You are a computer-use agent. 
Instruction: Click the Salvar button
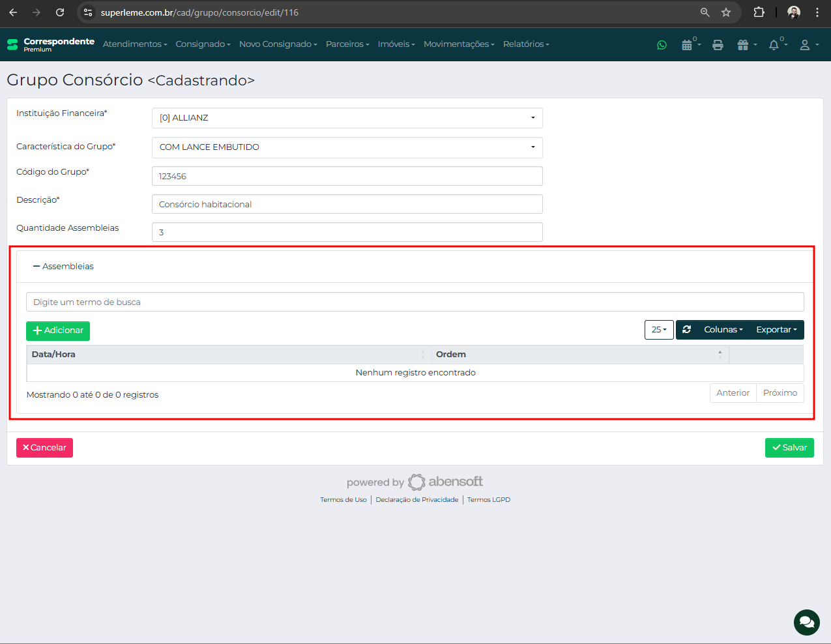(789, 448)
